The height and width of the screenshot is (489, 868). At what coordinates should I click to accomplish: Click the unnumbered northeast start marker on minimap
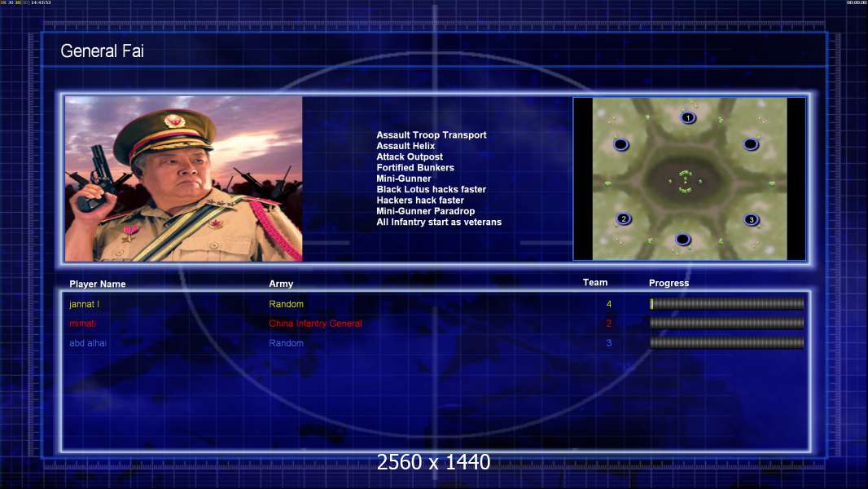pyautogui.click(x=751, y=144)
